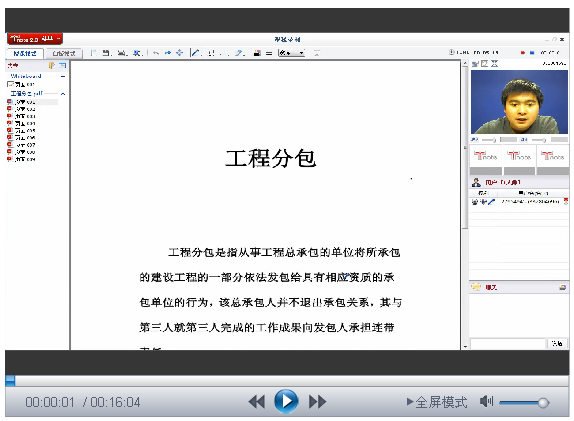Click the blue play button
574x421 pixels.
click(x=286, y=401)
